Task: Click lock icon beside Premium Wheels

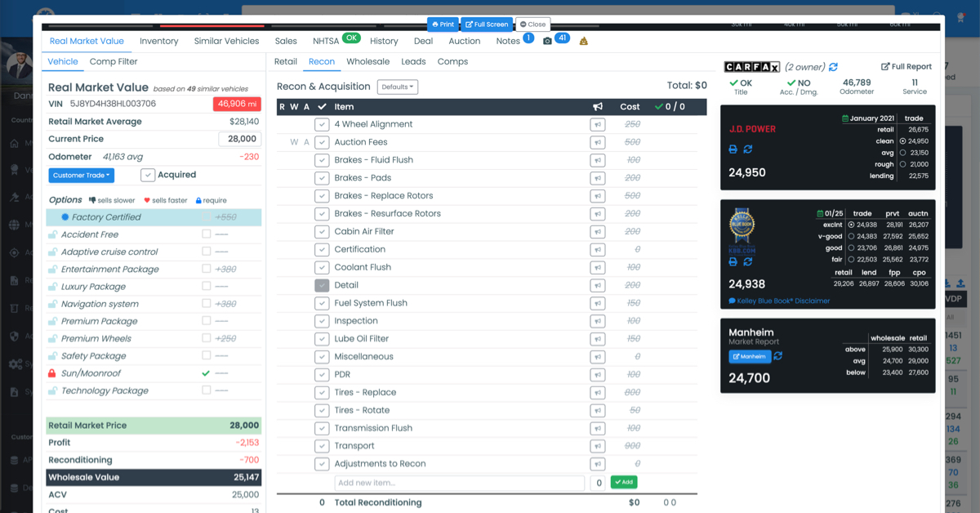Action: pos(52,338)
